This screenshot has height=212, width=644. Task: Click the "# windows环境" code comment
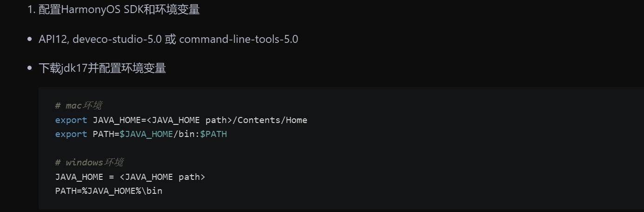coord(89,163)
